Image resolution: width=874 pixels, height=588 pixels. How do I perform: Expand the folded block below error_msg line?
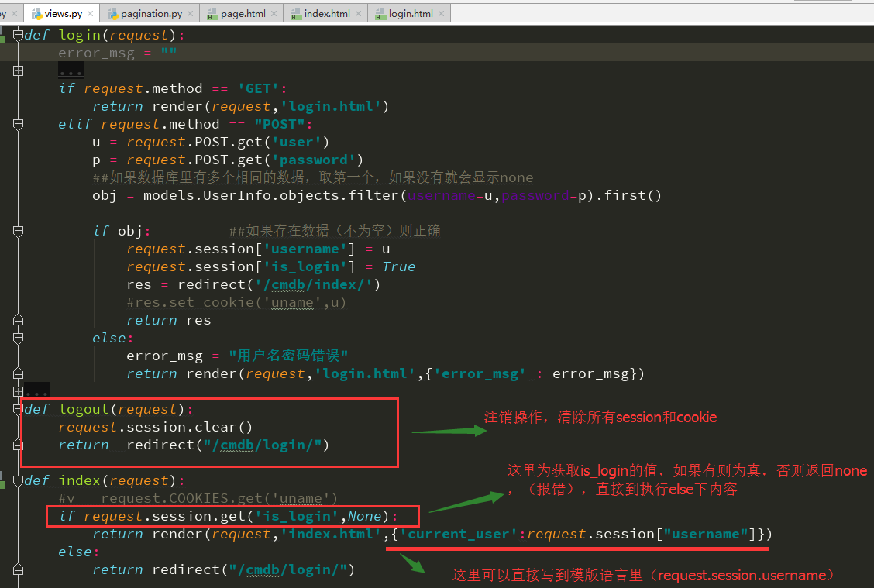pyautogui.click(x=18, y=70)
